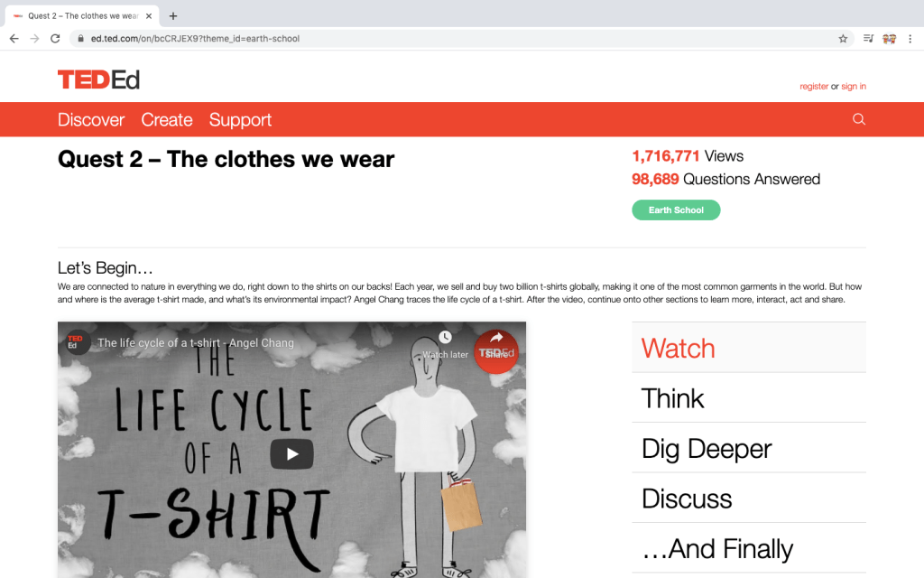The image size is (924, 578).
Task: Click the green Earth School button
Action: (676, 210)
